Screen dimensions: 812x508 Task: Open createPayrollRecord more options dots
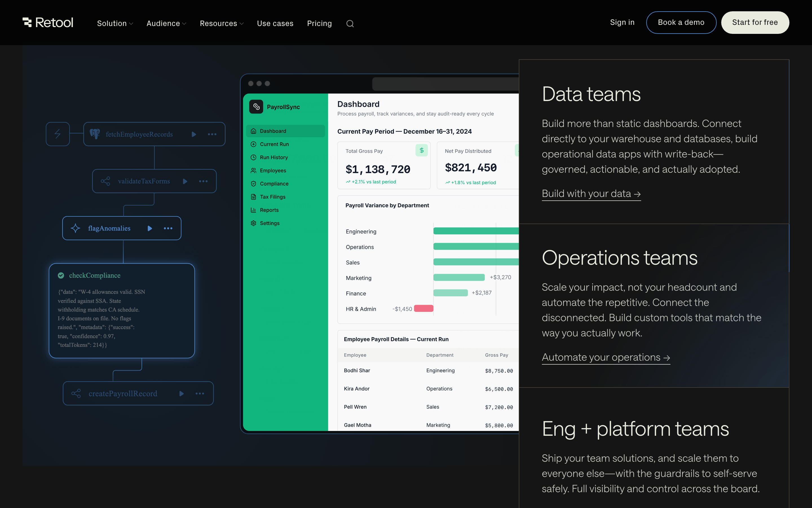[x=200, y=393]
